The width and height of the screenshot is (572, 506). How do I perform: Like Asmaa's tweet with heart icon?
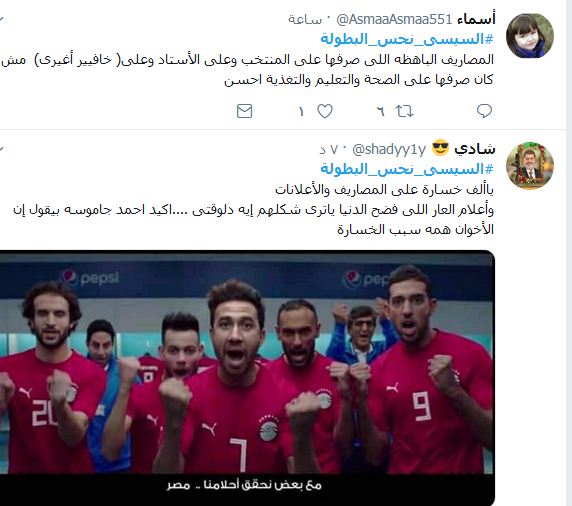click(x=325, y=111)
